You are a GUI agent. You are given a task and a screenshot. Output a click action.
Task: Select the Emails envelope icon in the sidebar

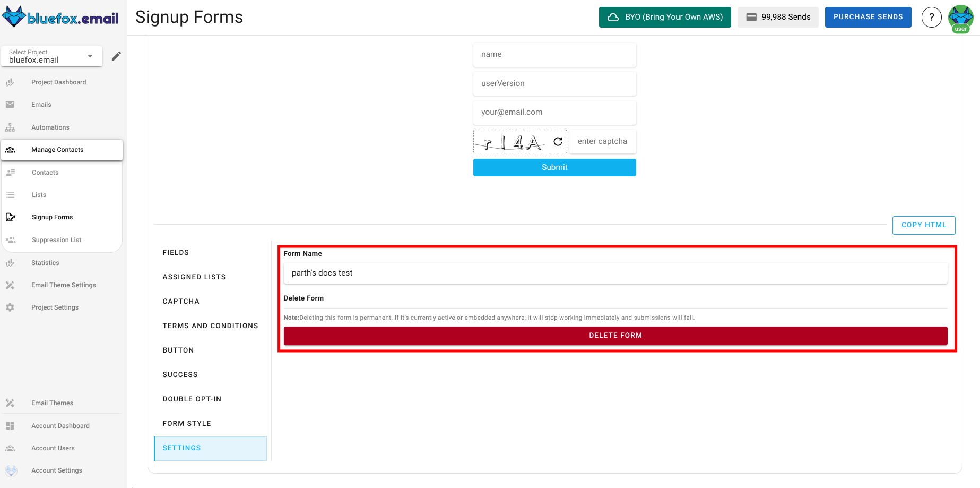pos(11,105)
